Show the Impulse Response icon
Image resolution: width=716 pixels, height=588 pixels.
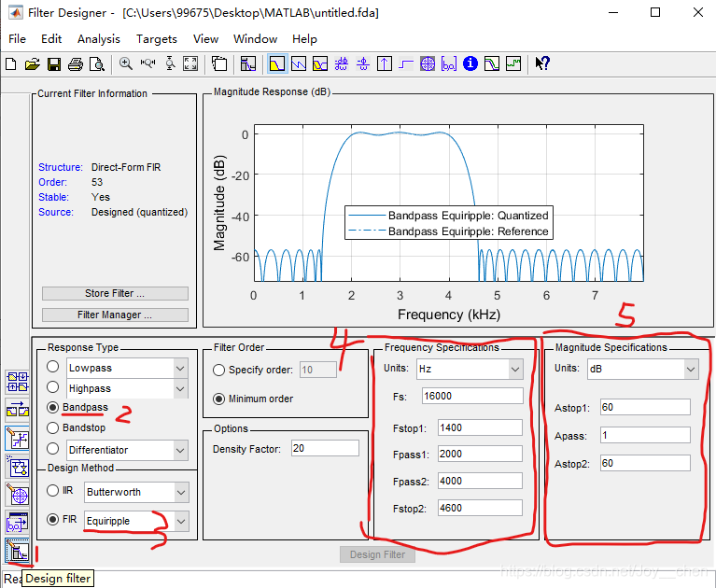[x=385, y=63]
